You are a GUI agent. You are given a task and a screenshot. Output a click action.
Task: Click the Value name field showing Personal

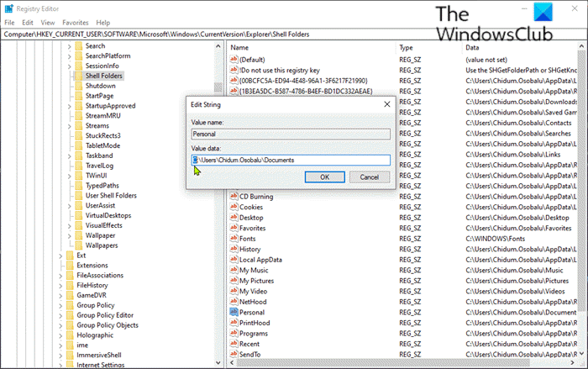(x=291, y=134)
